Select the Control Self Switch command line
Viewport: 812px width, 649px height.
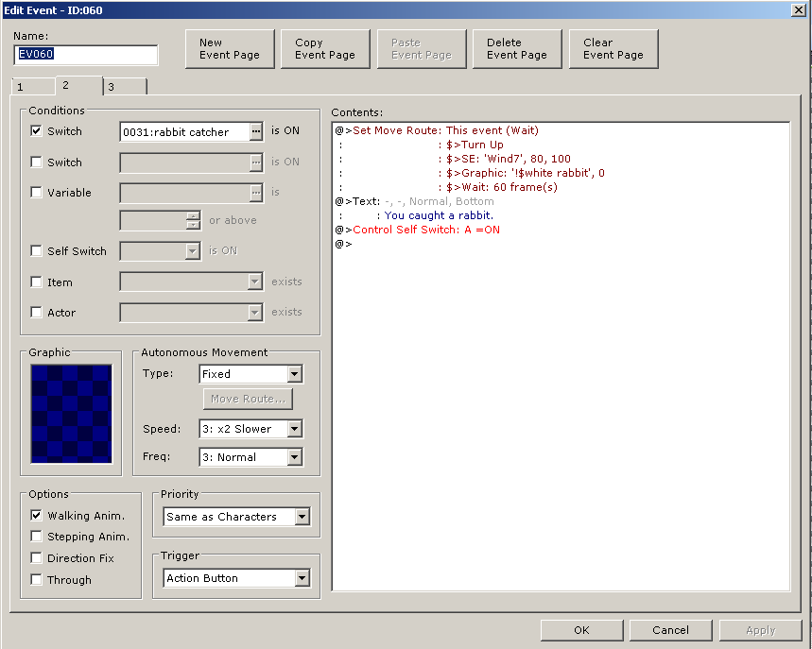pyautogui.click(x=425, y=230)
